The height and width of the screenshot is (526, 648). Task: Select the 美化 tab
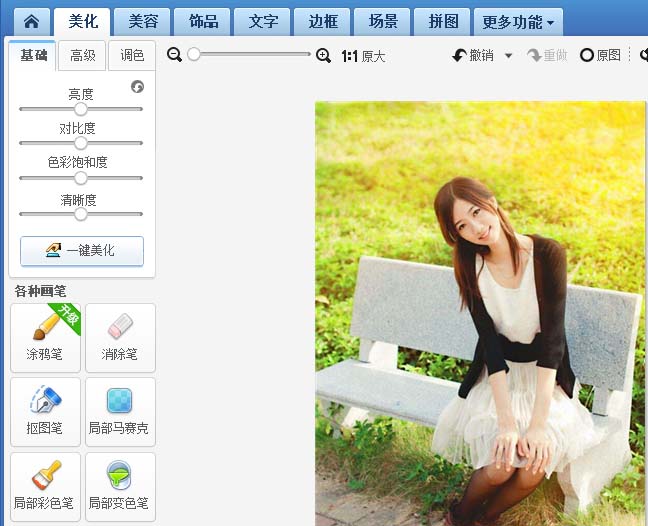(83, 21)
